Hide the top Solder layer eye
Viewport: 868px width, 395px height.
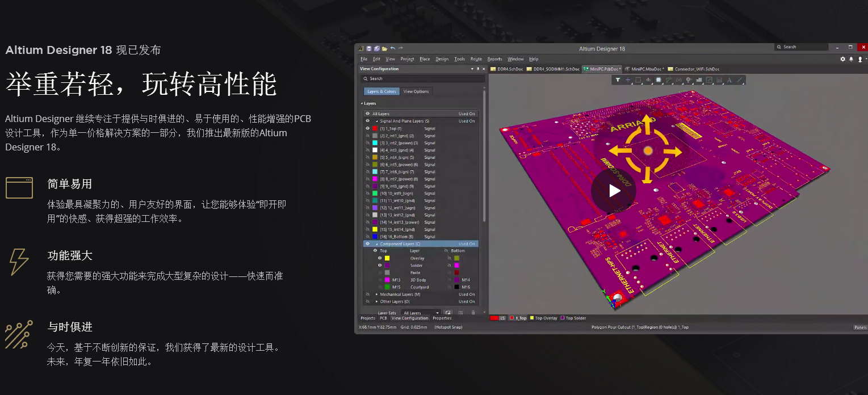coord(380,266)
